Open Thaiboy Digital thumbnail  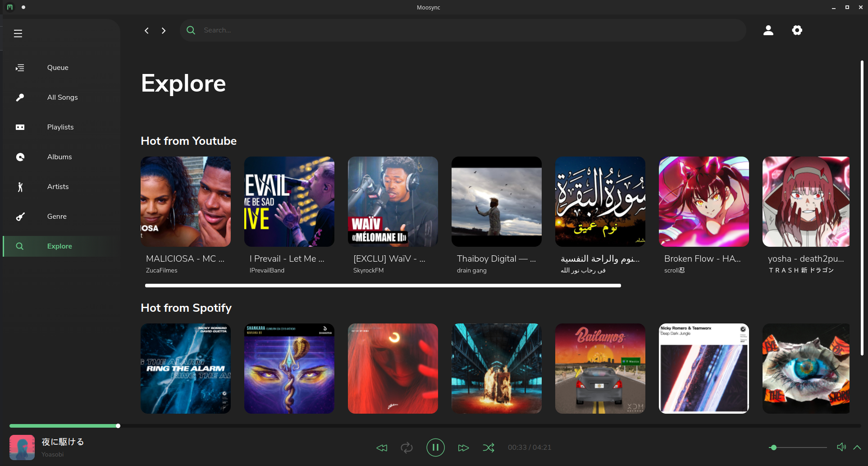pyautogui.click(x=497, y=202)
